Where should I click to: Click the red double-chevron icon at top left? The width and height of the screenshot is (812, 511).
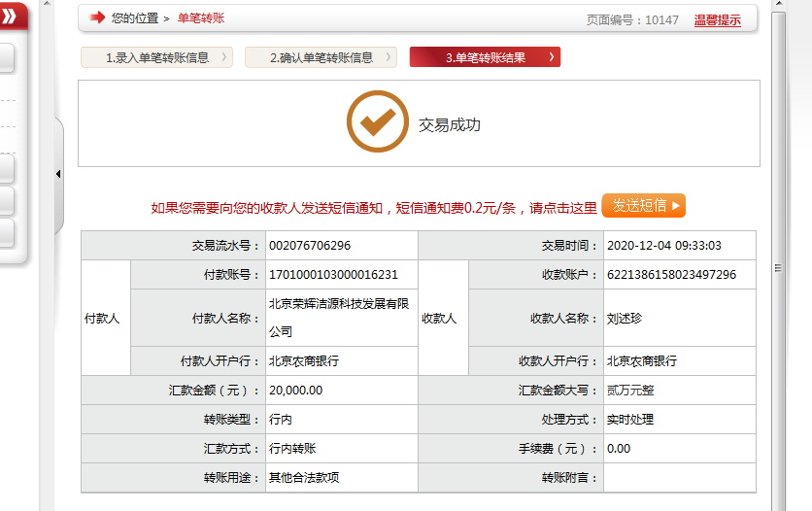pos(9,17)
